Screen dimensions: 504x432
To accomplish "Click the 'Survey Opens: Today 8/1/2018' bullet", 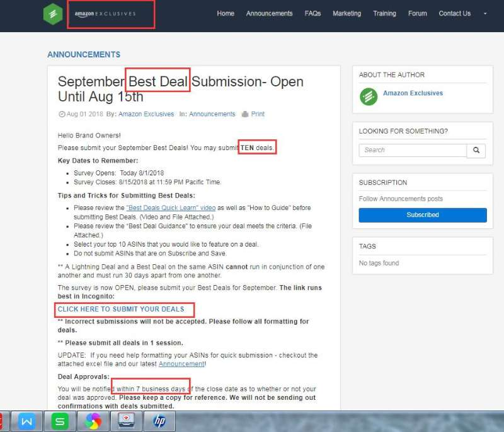I will (119, 173).
